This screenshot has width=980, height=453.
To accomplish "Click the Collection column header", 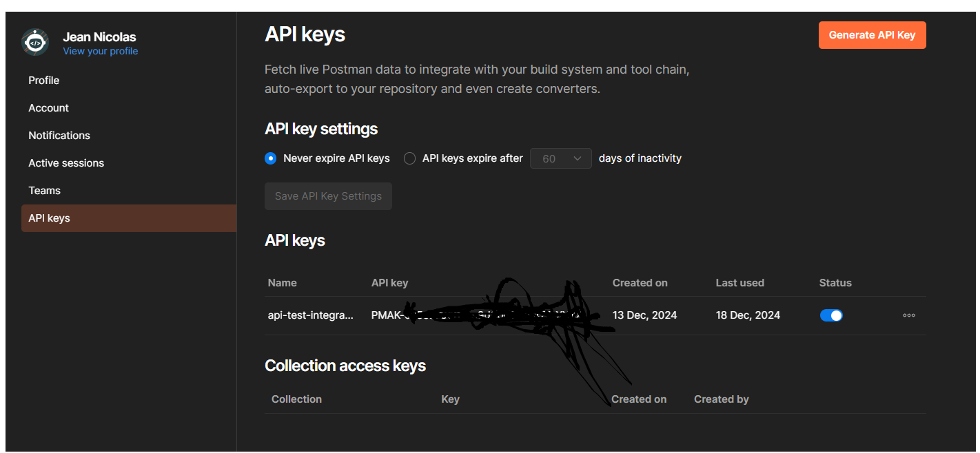I will [296, 399].
